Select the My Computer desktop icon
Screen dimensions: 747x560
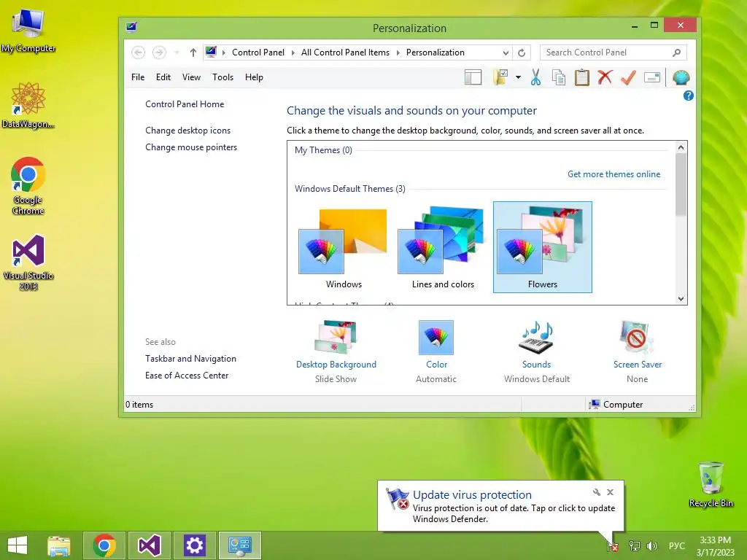28,31
